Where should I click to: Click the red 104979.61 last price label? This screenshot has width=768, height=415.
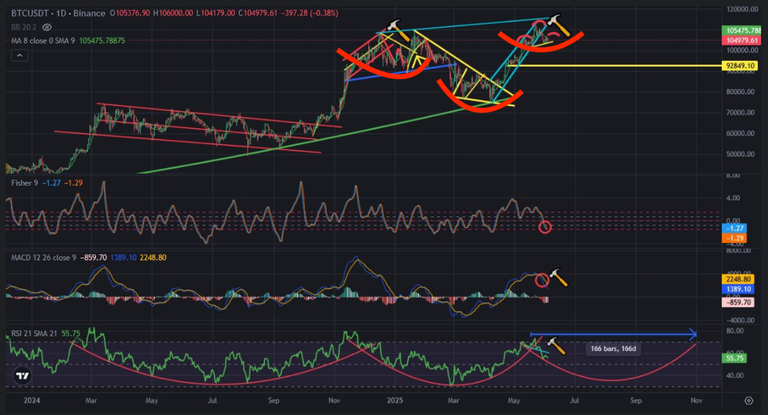coord(742,40)
